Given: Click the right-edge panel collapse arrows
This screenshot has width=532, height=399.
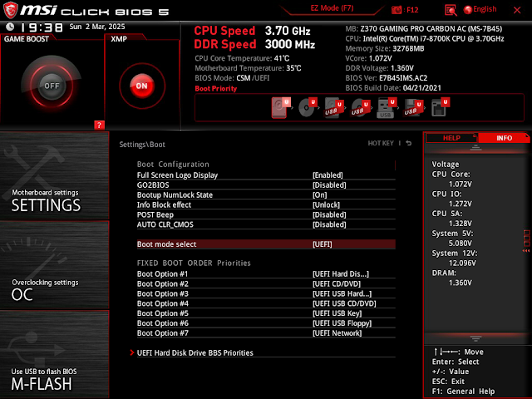Looking at the screenshot, I should [526, 251].
